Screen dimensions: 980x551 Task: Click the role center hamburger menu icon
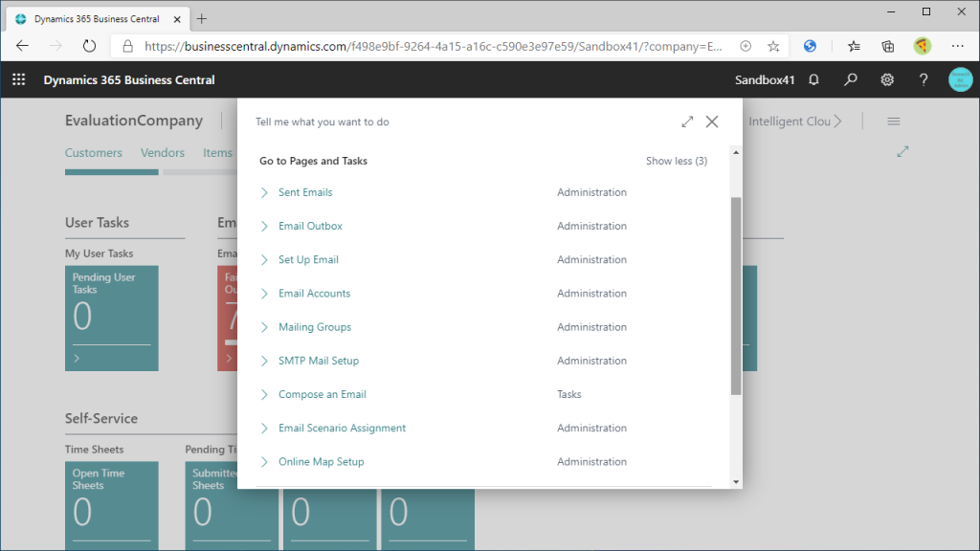[894, 121]
